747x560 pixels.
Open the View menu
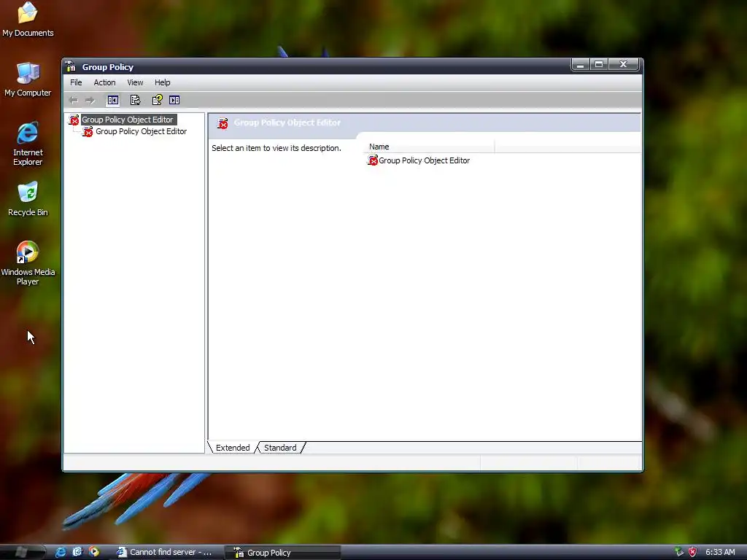coord(135,82)
